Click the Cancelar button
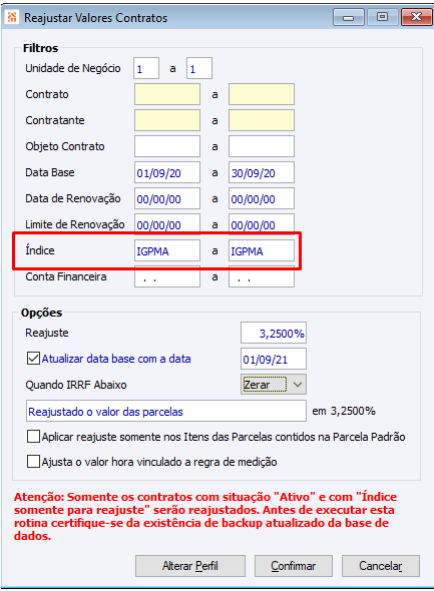 (x=380, y=566)
